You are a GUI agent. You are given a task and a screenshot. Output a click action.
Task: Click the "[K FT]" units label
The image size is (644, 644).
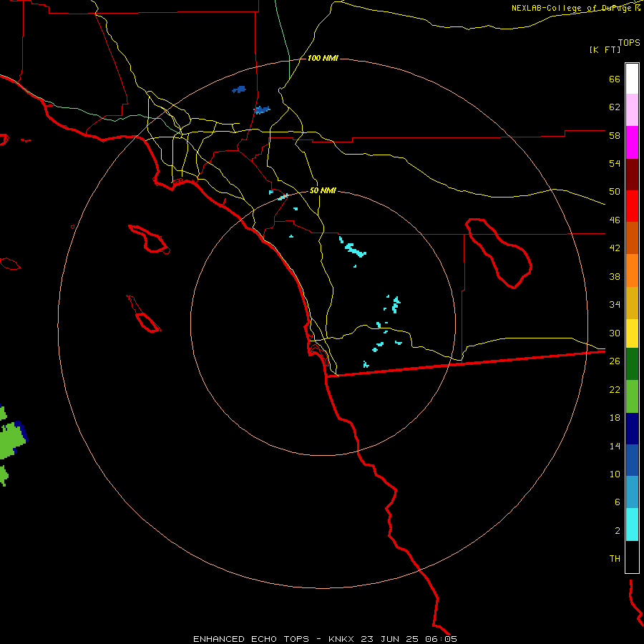coord(605,49)
